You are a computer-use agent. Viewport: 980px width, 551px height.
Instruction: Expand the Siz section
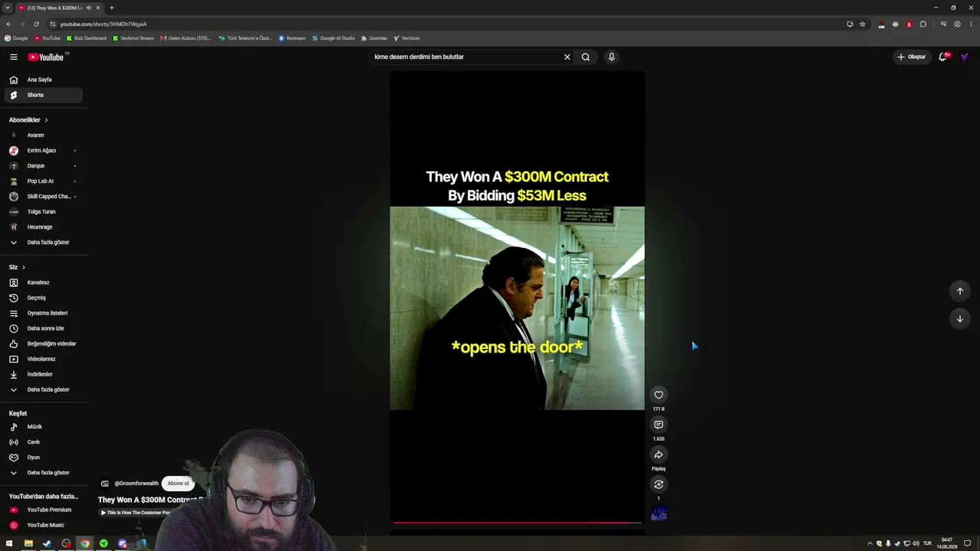18,267
